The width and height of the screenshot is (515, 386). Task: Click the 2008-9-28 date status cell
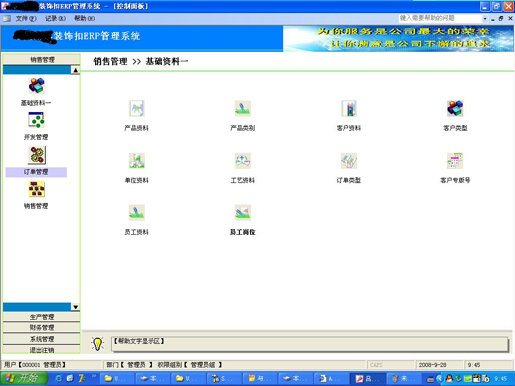point(439,365)
